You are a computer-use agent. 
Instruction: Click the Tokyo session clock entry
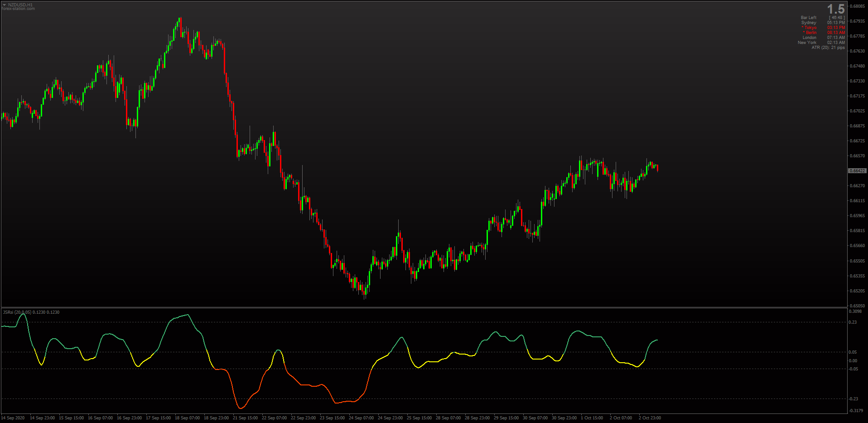pos(823,28)
